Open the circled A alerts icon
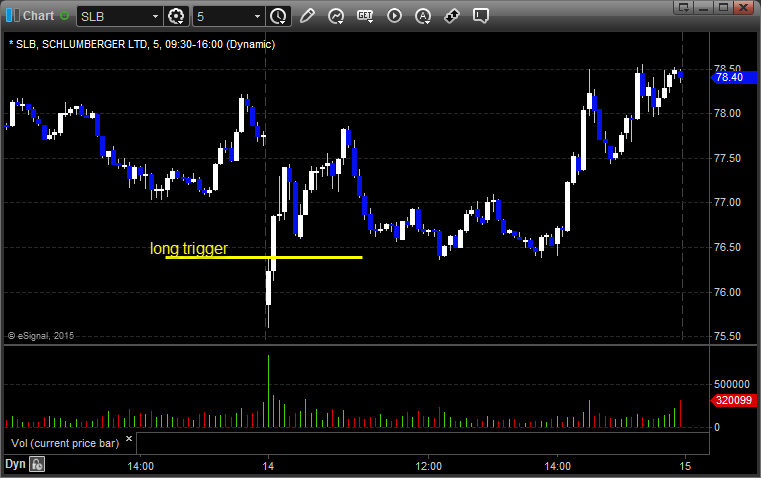Viewport: 761px width, 478px height. pyautogui.click(x=423, y=16)
